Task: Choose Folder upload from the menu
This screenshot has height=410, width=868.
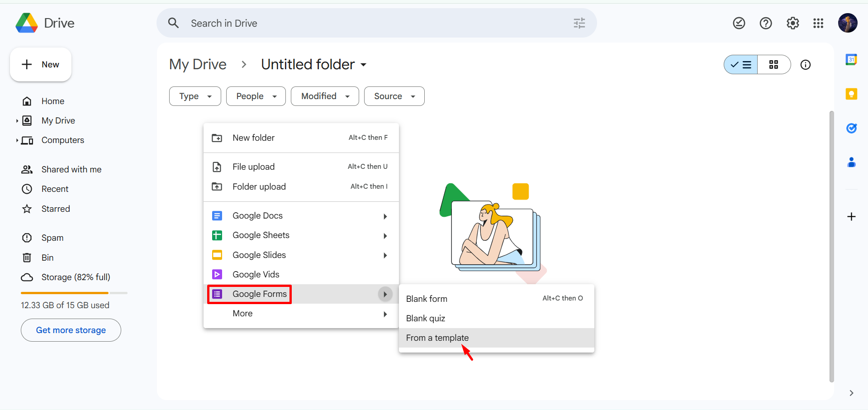Action: pos(301,187)
